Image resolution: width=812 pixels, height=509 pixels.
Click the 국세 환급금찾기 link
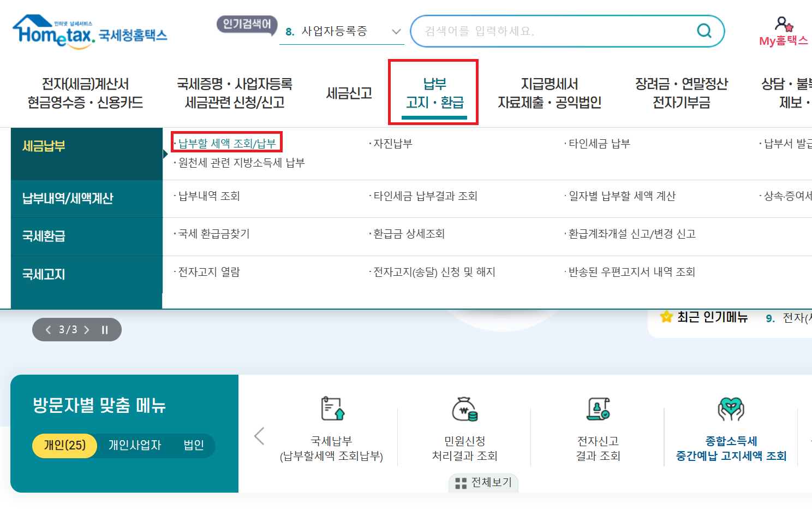tap(213, 234)
